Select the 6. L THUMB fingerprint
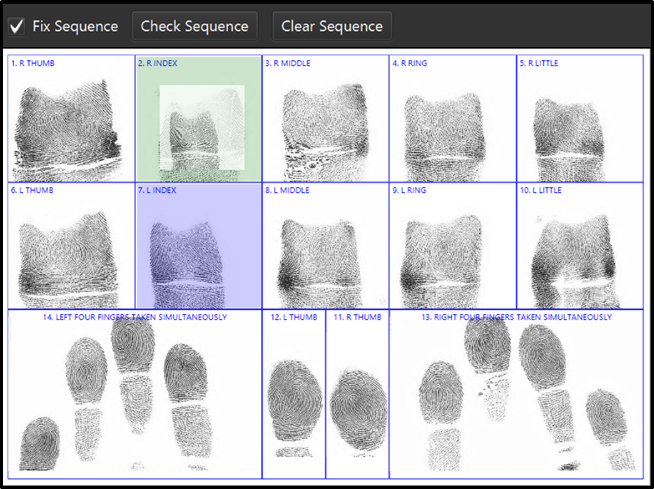 click(71, 246)
